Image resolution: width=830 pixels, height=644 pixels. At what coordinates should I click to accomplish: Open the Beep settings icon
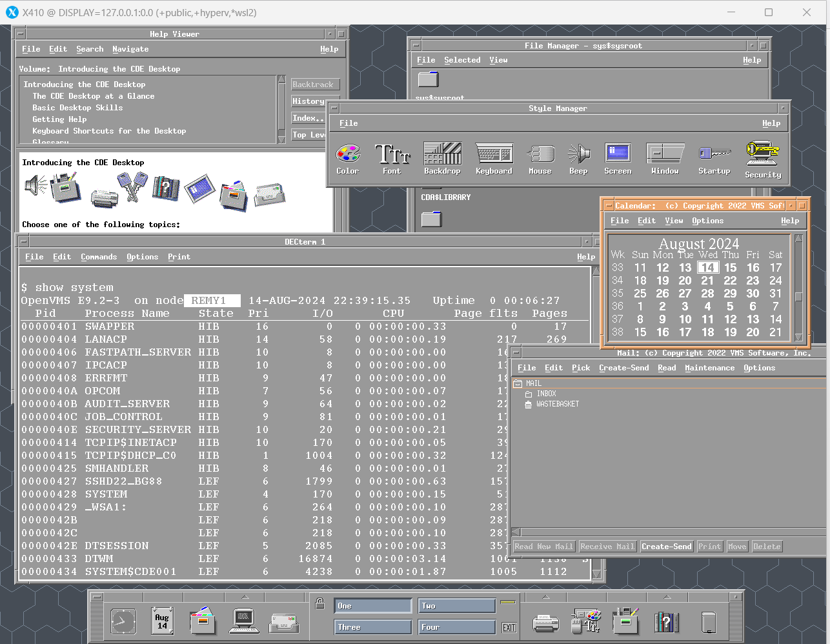(578, 155)
